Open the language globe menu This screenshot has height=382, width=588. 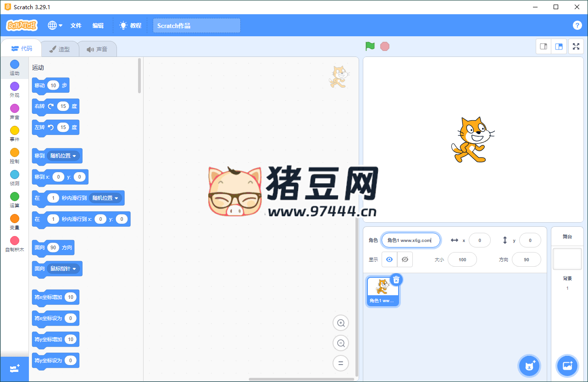point(55,25)
